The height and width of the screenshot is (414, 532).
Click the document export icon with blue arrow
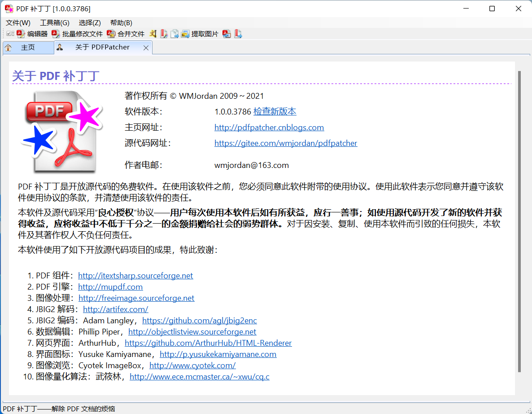(174, 34)
